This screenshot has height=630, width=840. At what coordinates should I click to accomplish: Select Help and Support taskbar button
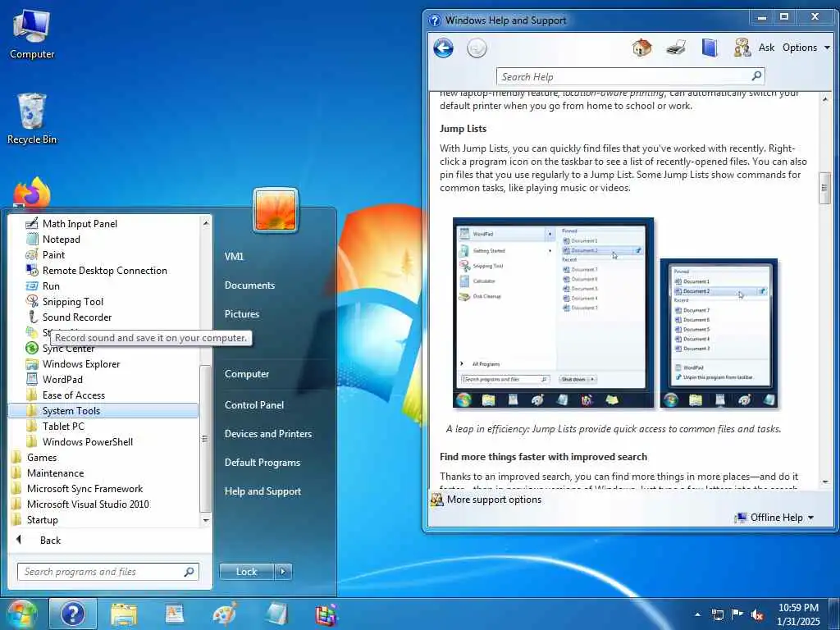[73, 614]
